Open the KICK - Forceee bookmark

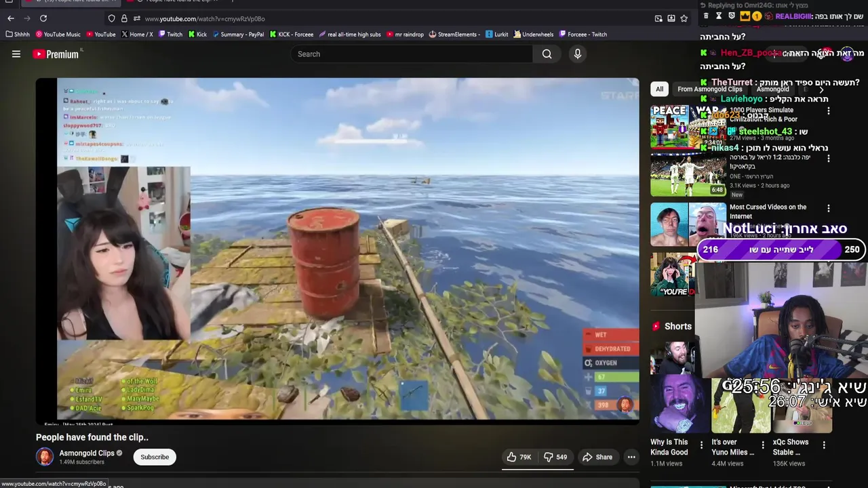292,34
